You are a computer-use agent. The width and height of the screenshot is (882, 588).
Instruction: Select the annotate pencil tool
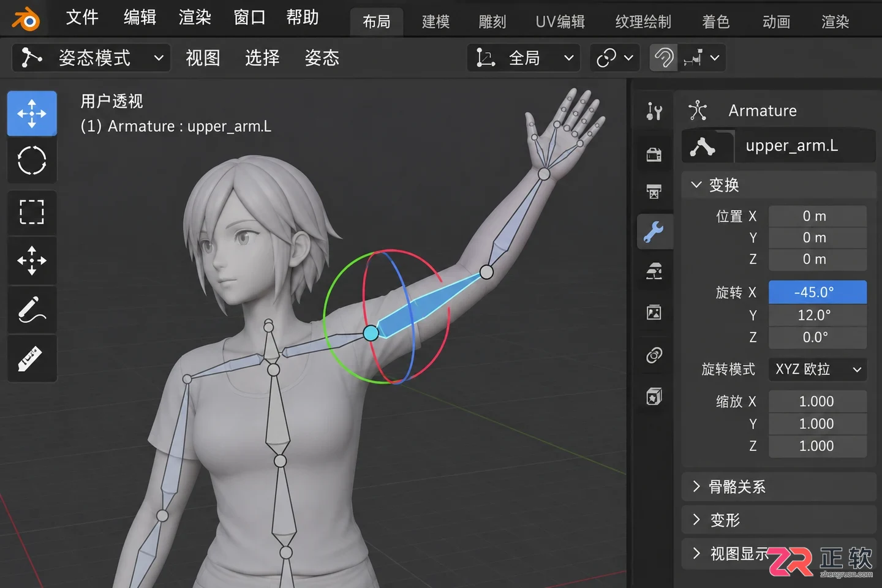[x=32, y=310]
